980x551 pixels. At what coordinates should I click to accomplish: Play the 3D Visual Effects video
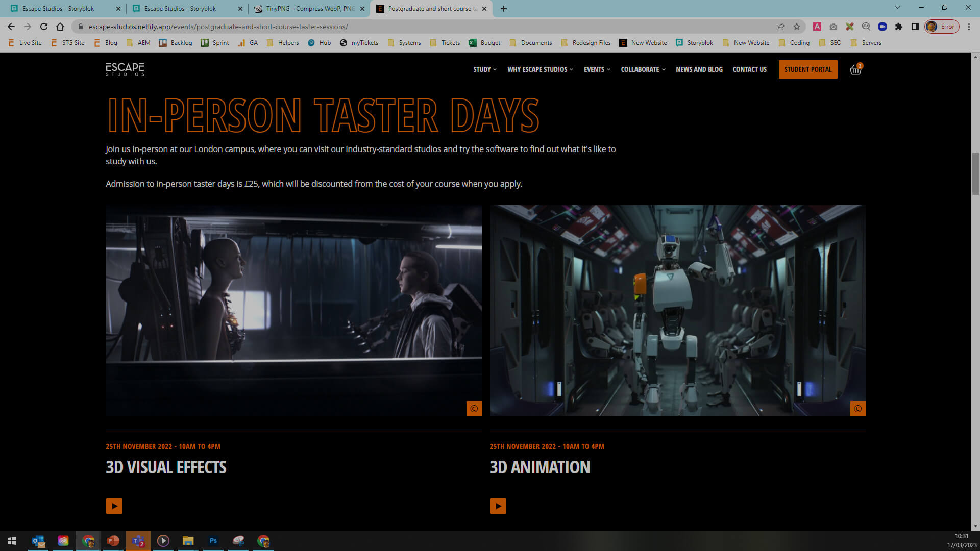[114, 506]
